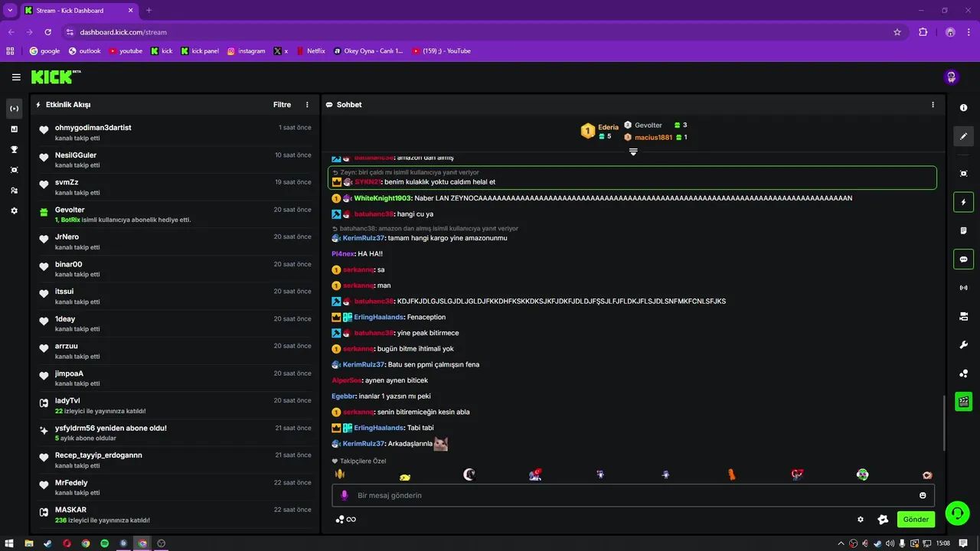Open the emoji picker in the message box

[923, 495]
